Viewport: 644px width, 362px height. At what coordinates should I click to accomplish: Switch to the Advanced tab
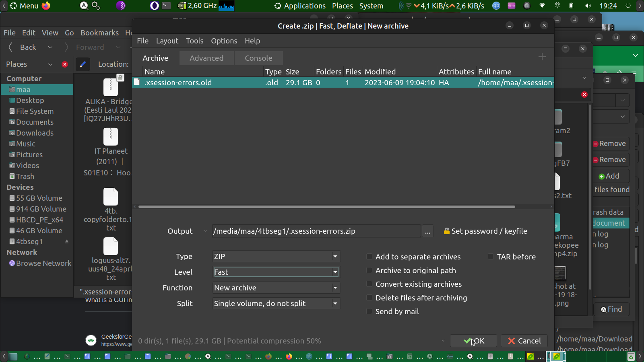click(206, 58)
